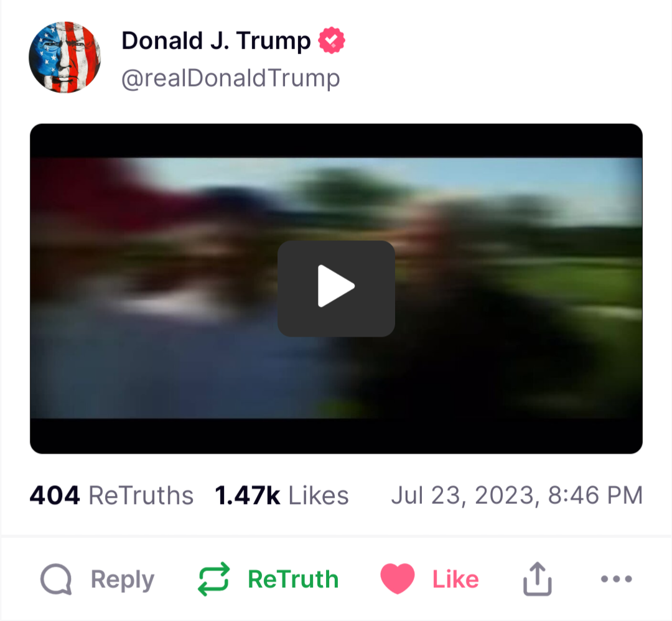Open the three-dot more options menu
The image size is (672, 621).
[x=616, y=579]
